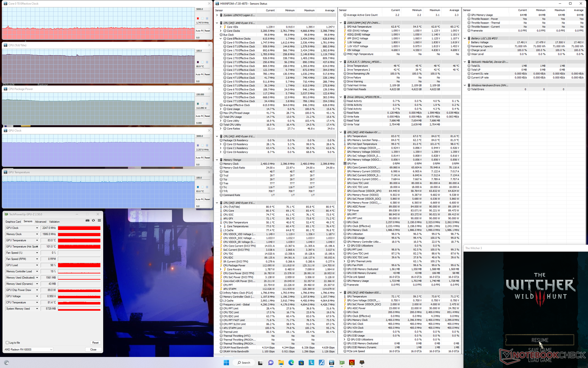
Task: Enable the Log to file checkbox
Action: 7,343
